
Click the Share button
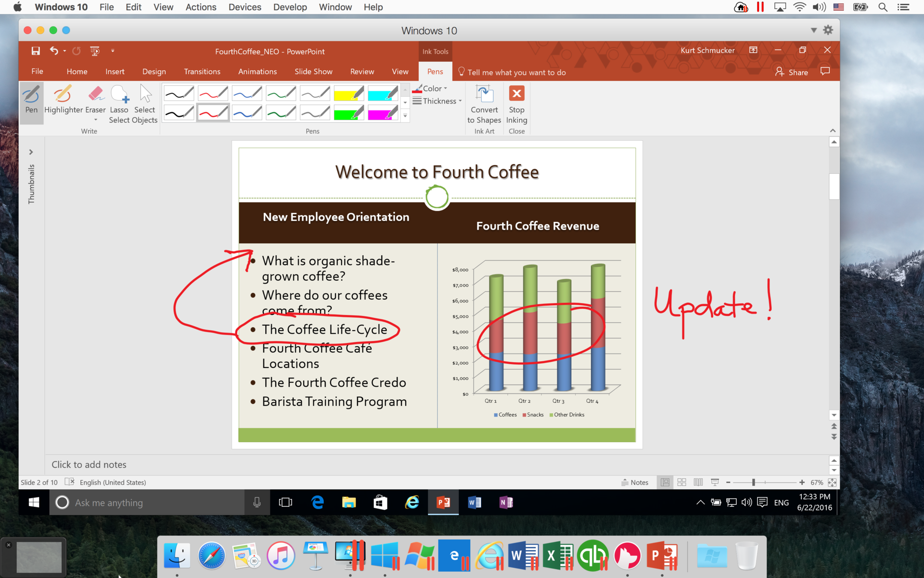(x=792, y=72)
